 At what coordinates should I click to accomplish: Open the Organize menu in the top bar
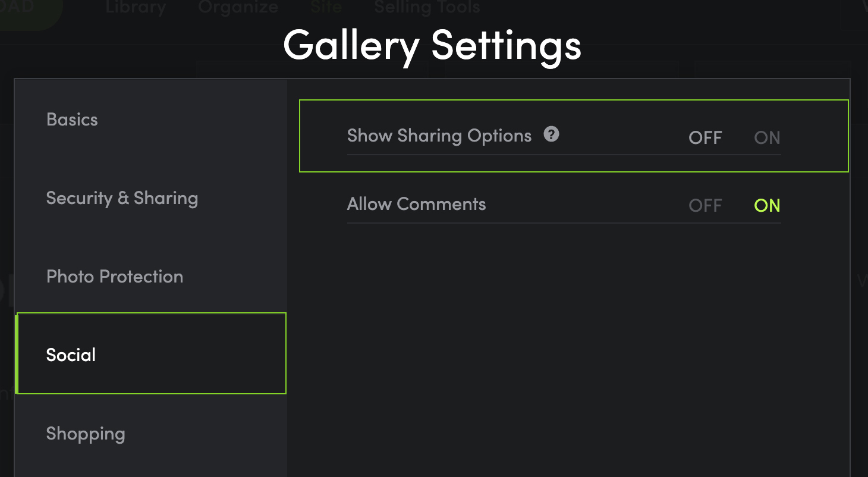238,7
